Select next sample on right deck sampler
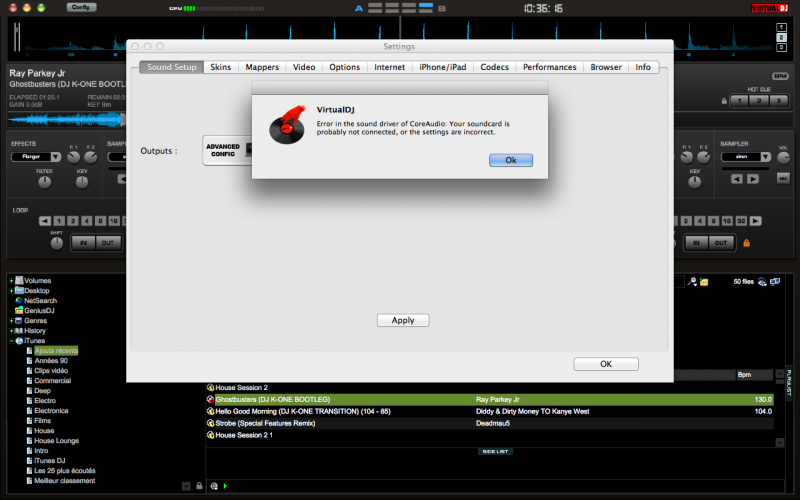This screenshot has width=800, height=500. pyautogui.click(x=753, y=179)
